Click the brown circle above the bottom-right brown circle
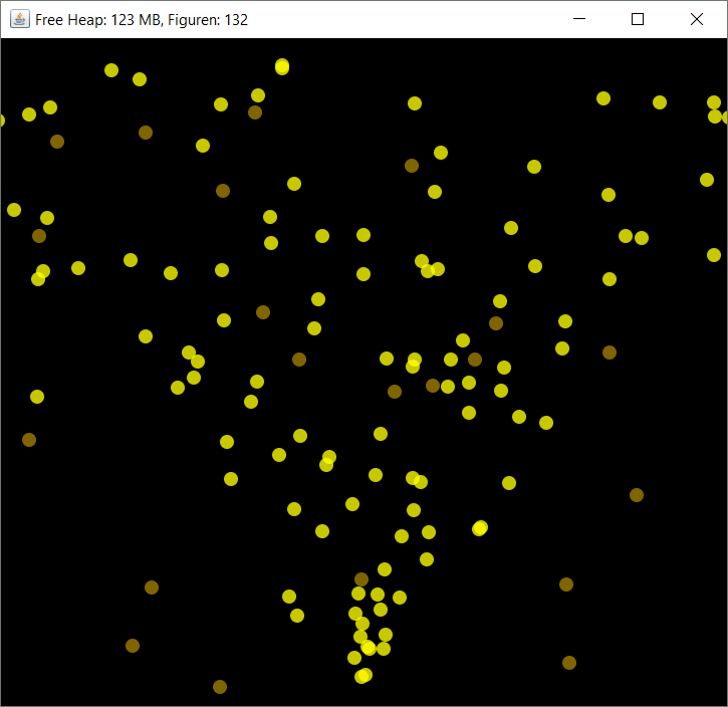This screenshot has width=728, height=707. click(566, 585)
